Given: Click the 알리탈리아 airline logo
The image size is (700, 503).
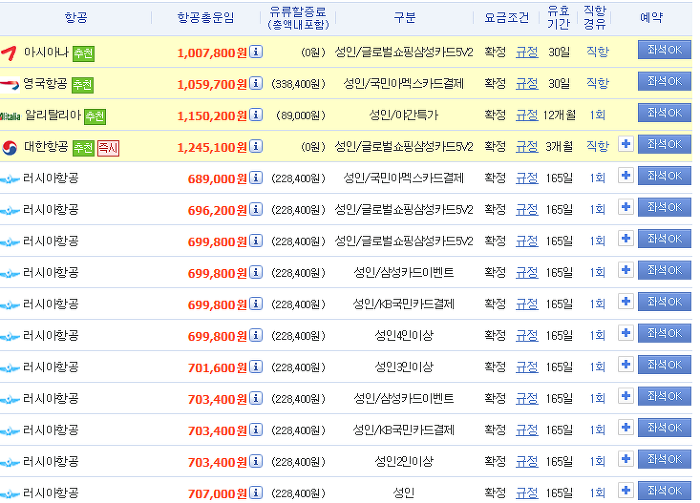Looking at the screenshot, I should pos(10,116).
